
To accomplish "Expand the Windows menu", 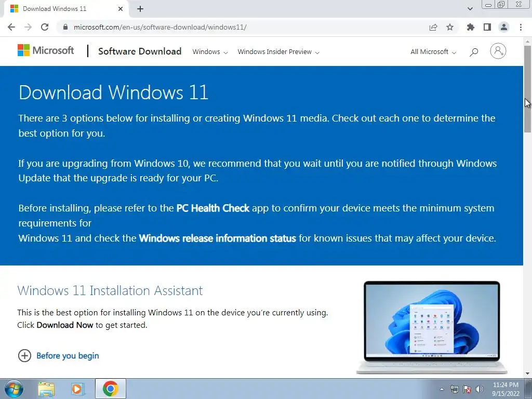I will tap(210, 52).
